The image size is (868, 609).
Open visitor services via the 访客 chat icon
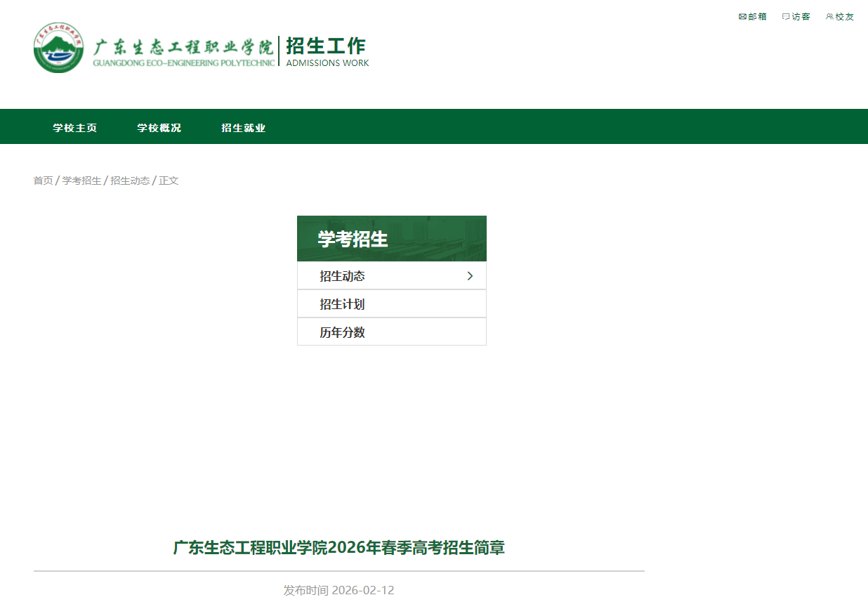[x=786, y=16]
